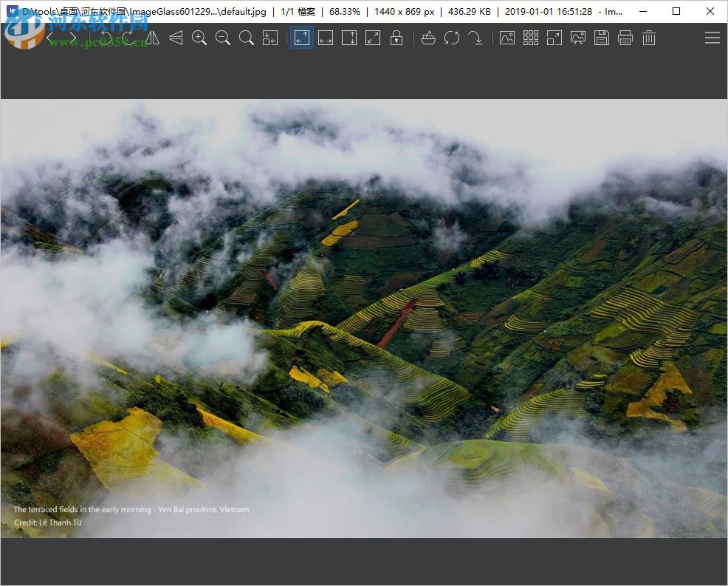Image resolution: width=728 pixels, height=586 pixels.
Task: Zoom out with the minus magnifier
Action: (x=223, y=38)
